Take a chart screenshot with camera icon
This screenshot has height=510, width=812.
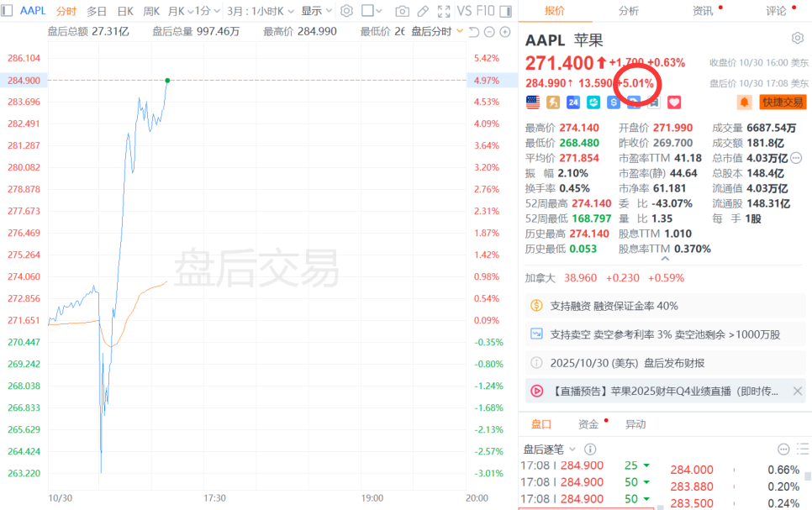pos(402,11)
